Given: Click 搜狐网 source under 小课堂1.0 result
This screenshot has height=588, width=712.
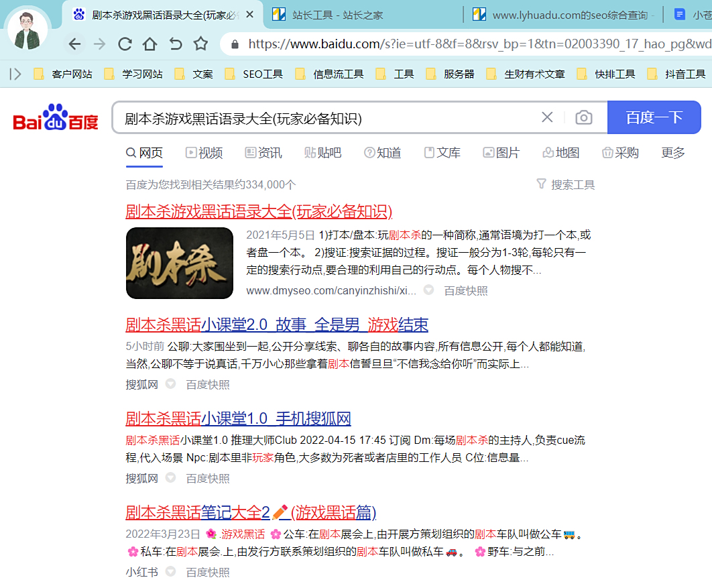Looking at the screenshot, I should pyautogui.click(x=141, y=479).
